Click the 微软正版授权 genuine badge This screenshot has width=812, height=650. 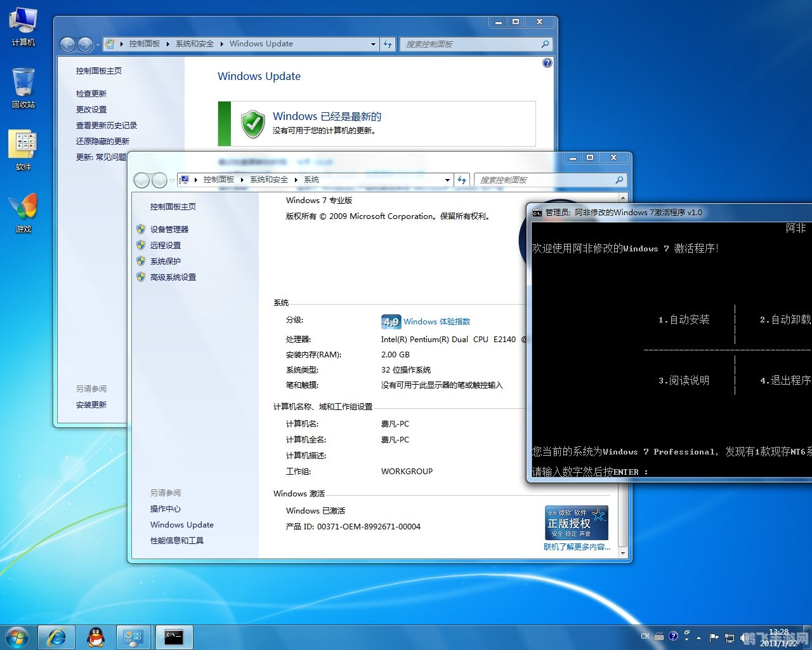(575, 522)
